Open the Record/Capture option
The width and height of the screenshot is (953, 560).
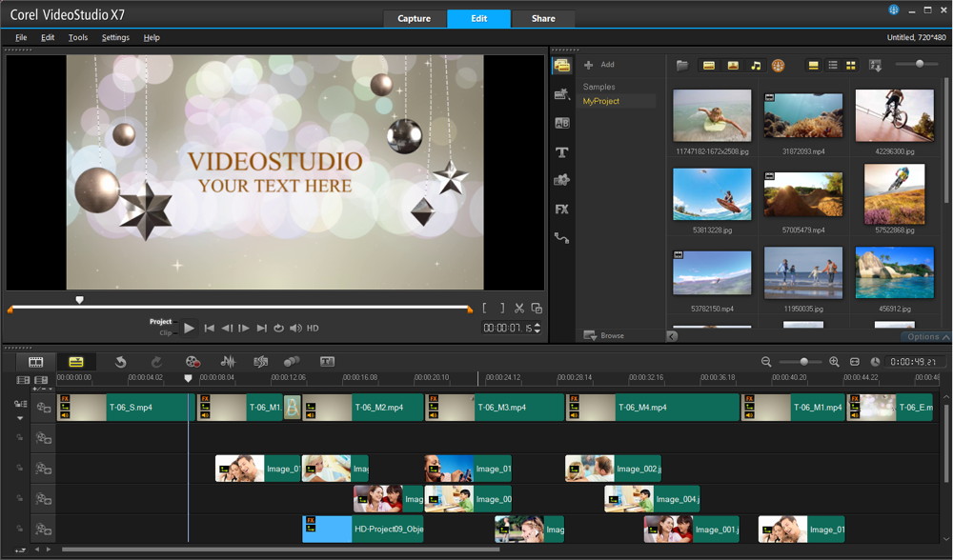click(193, 362)
